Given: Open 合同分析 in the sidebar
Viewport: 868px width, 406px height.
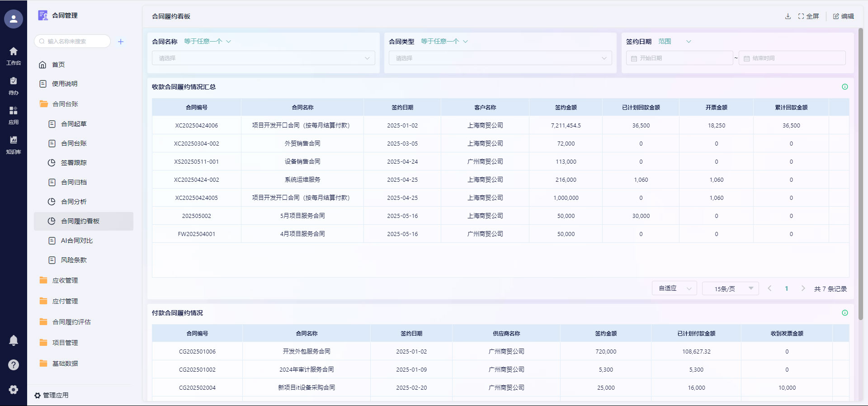Looking at the screenshot, I should click(x=74, y=202).
